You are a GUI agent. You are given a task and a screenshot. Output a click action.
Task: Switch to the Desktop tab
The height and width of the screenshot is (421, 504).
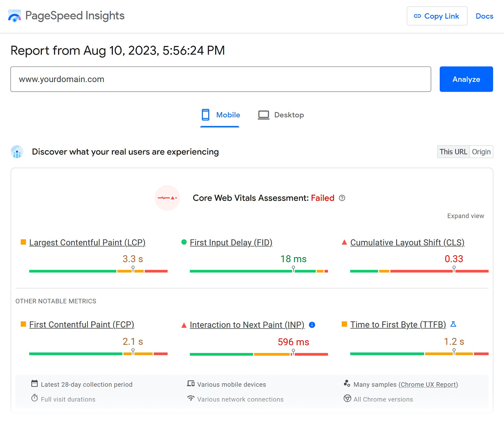pyautogui.click(x=280, y=115)
